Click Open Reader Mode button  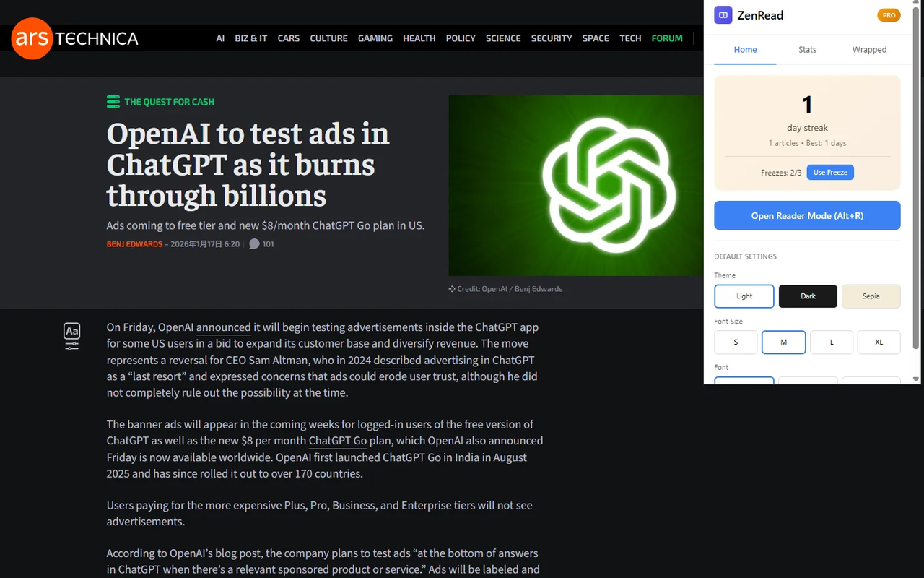[807, 215]
